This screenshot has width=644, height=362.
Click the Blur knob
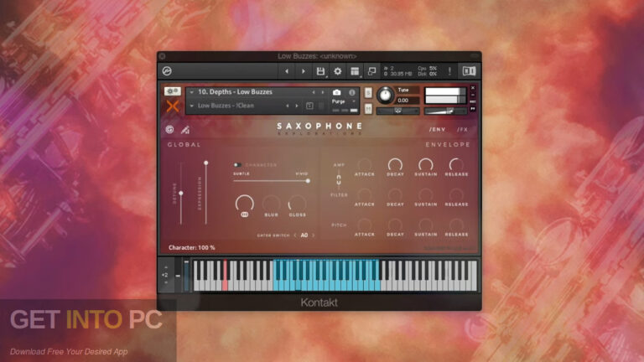271,204
